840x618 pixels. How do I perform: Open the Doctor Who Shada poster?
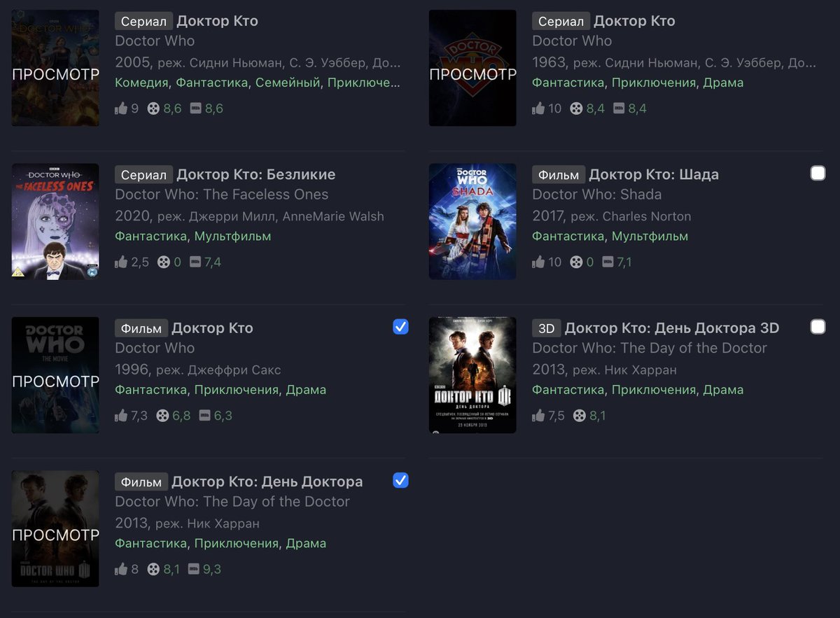[472, 222]
